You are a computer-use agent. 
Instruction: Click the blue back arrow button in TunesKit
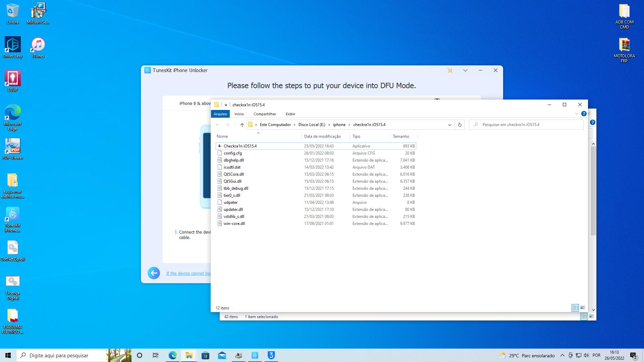pos(154,273)
